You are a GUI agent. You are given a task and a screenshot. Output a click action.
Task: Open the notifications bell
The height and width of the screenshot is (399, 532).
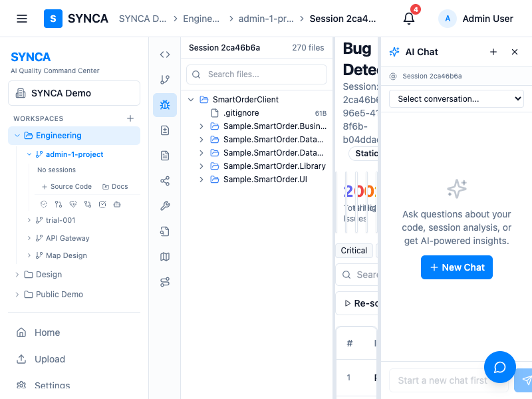tap(409, 19)
